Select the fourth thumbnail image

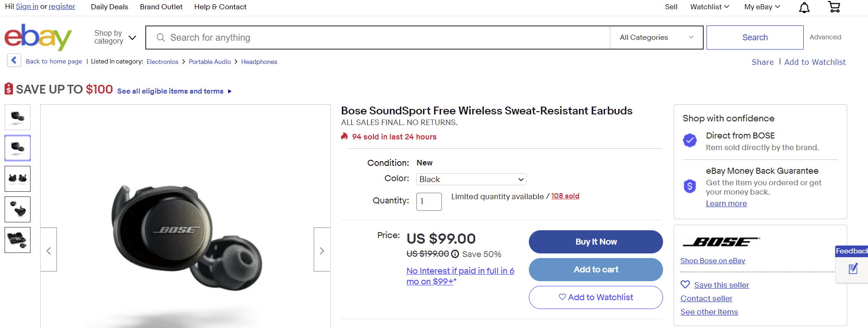(18, 209)
